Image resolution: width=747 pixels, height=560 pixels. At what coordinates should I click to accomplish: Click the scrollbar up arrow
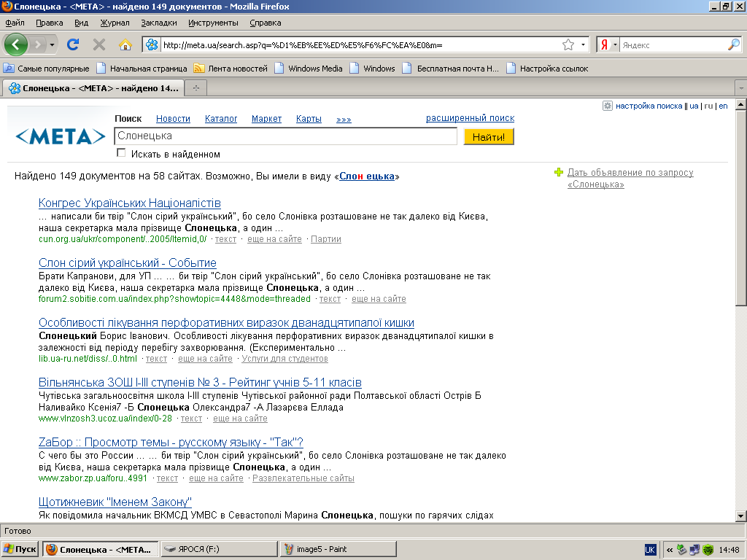tap(741, 104)
